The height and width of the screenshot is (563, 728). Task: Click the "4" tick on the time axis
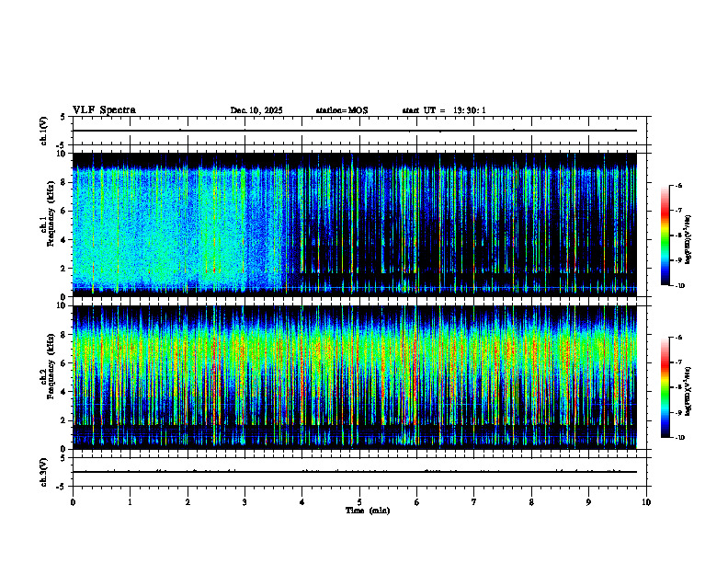[302, 502]
